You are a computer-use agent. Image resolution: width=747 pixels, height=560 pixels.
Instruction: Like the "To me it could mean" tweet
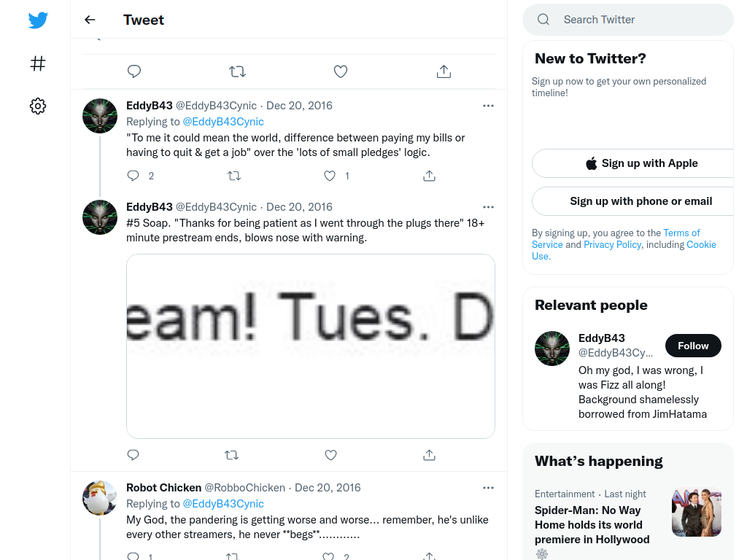(330, 176)
